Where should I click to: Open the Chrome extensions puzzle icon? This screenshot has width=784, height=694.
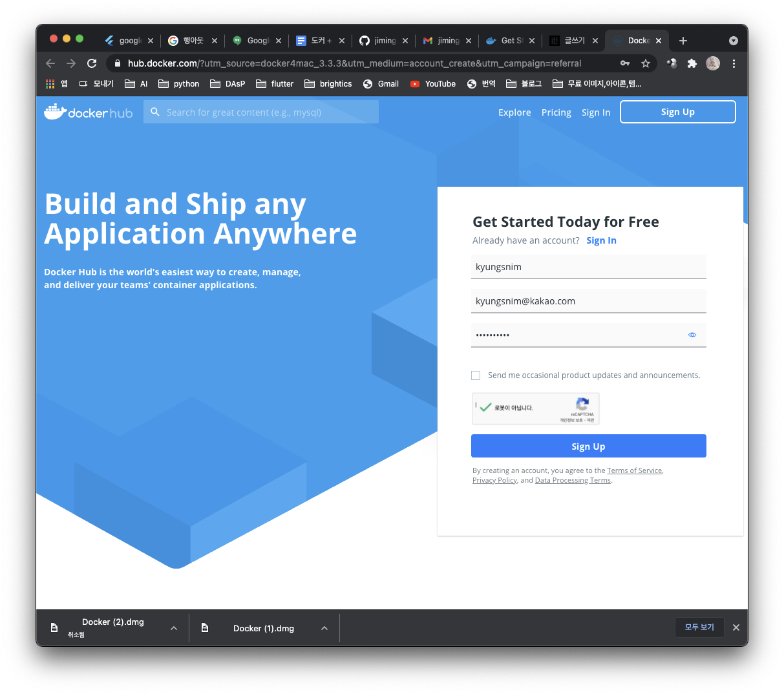pos(692,63)
